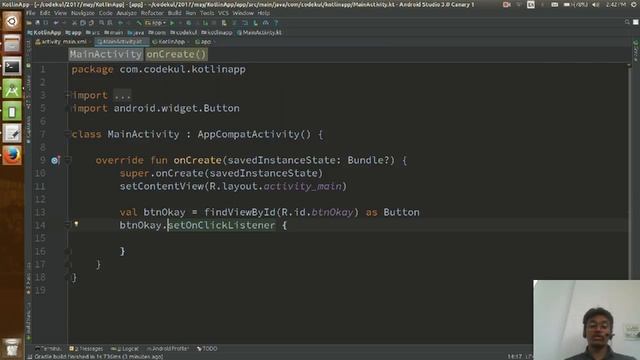Expand the folded import block on line 3
Screen dimensions: 640x360
[x=68, y=95]
